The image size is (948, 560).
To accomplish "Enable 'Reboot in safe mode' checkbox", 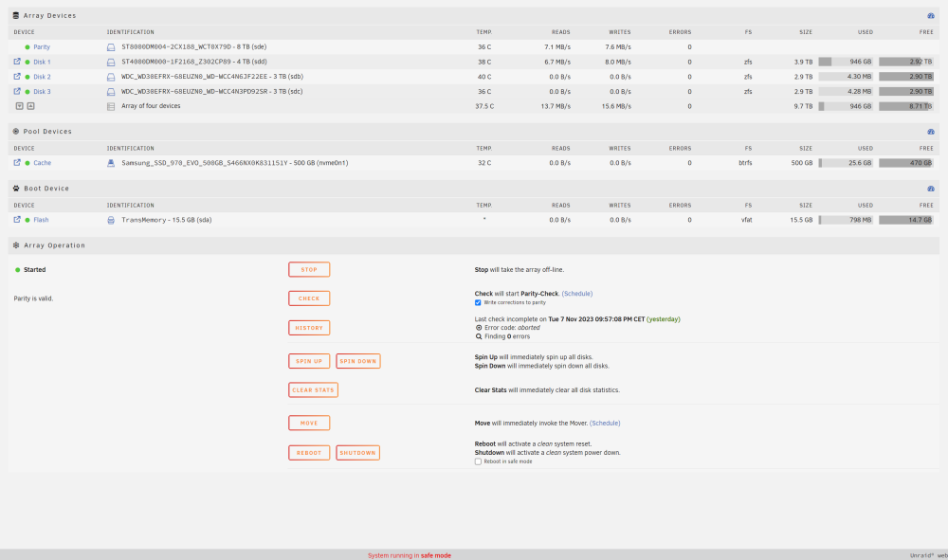I will [478, 461].
